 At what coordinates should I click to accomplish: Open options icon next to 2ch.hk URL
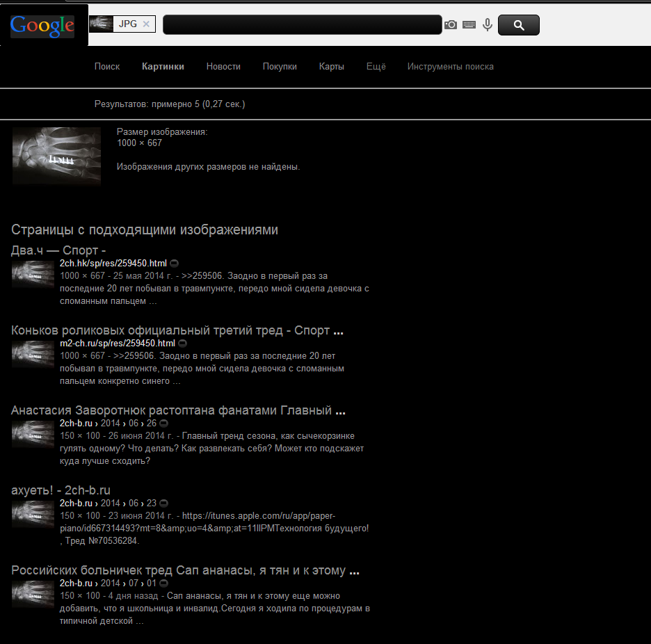coord(175,264)
